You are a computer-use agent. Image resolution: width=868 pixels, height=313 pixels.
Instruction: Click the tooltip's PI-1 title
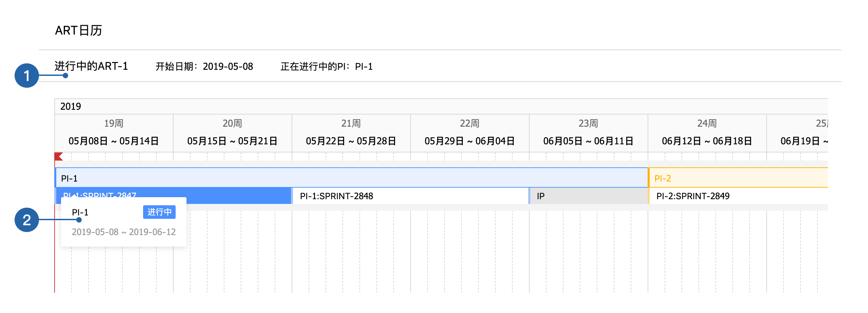coord(80,212)
